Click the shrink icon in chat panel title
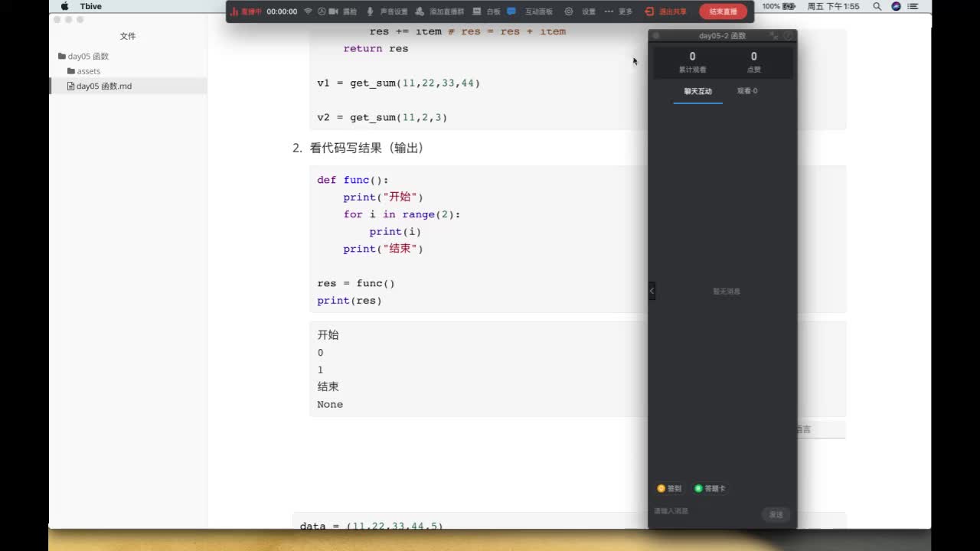 [774, 35]
